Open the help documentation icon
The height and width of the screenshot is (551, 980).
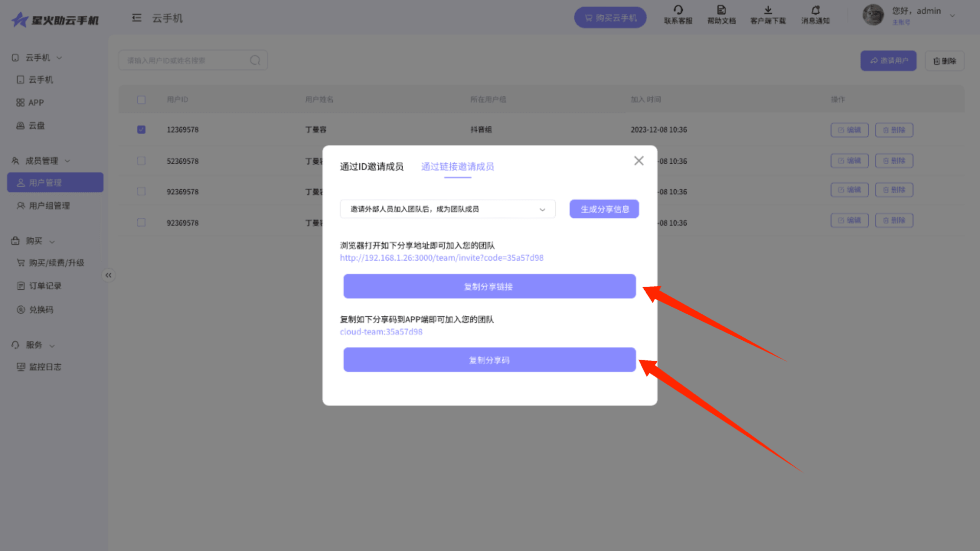721,10
